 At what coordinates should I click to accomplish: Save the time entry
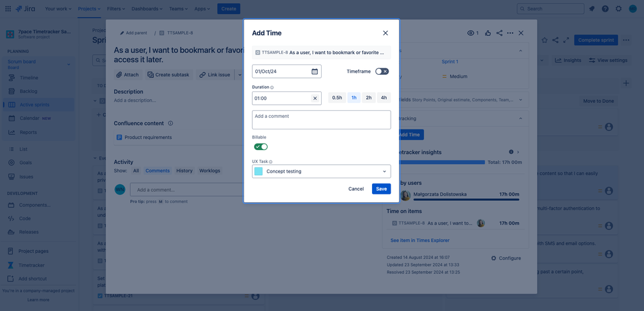tap(382, 189)
